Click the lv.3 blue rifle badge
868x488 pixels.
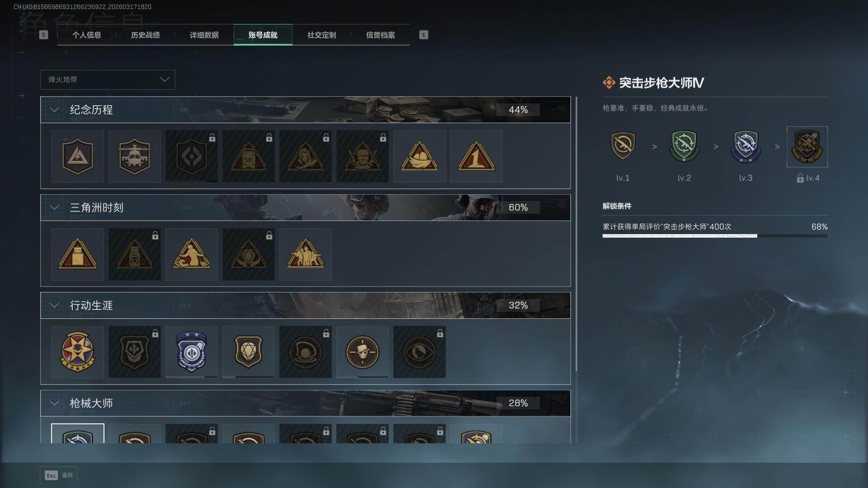point(745,146)
